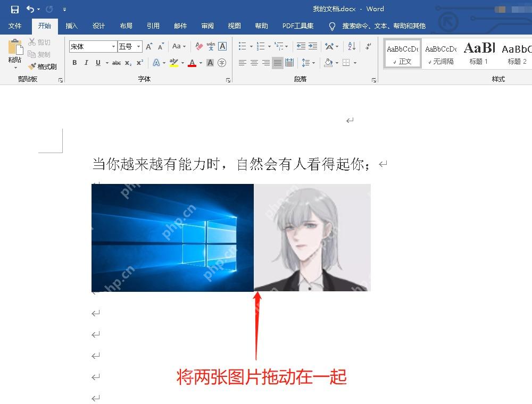This screenshot has height=404, width=532.
Task: Expand the bullet list dropdown arrow
Action: click(x=252, y=46)
